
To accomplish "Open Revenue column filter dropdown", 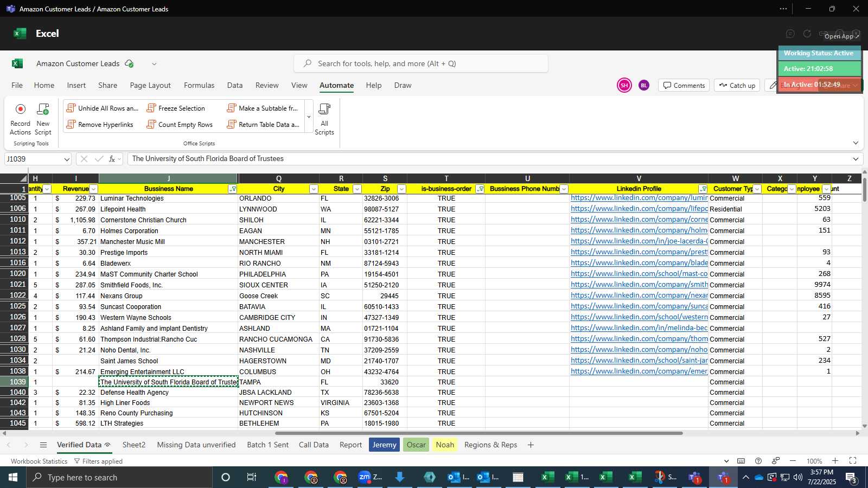I will click(93, 189).
